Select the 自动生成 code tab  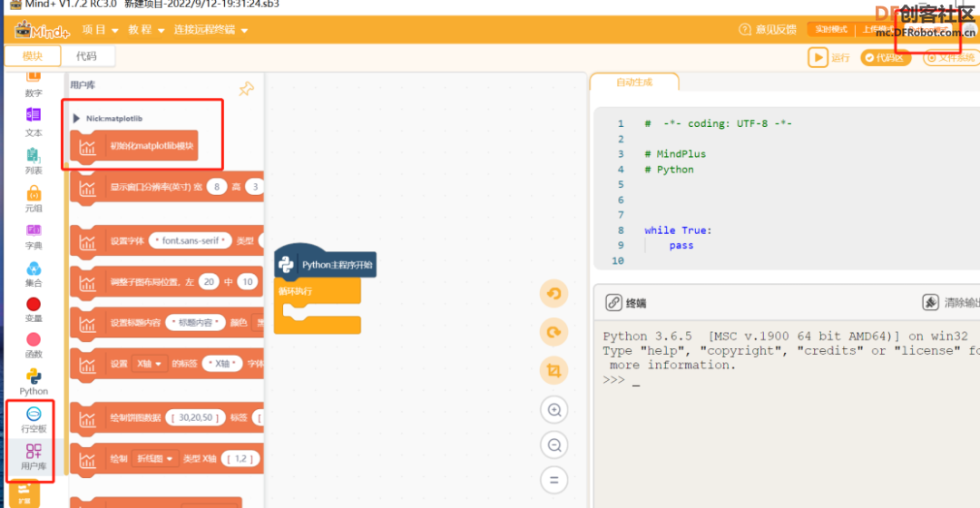(634, 82)
